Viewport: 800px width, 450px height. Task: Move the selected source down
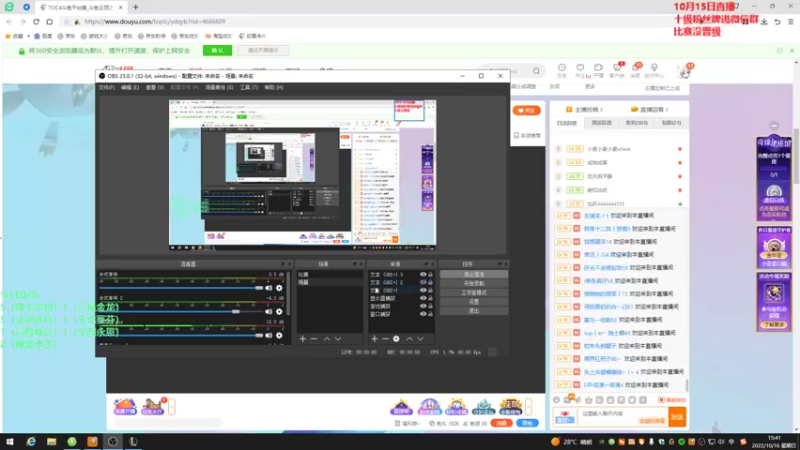[x=420, y=339]
